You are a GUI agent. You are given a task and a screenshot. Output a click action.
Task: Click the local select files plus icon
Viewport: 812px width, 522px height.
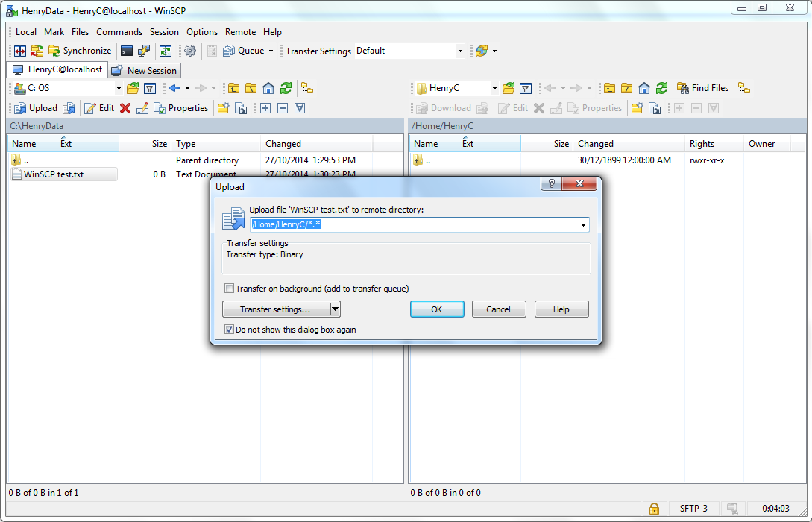pos(265,108)
